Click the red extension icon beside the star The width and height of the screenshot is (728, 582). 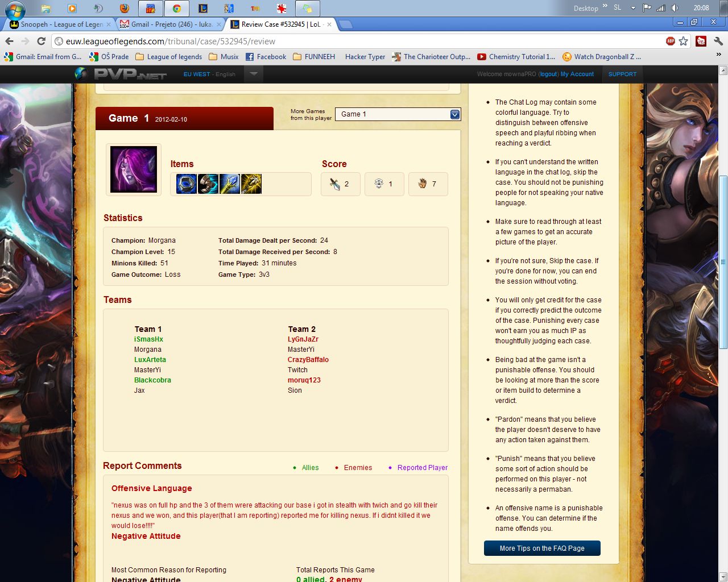click(x=701, y=41)
